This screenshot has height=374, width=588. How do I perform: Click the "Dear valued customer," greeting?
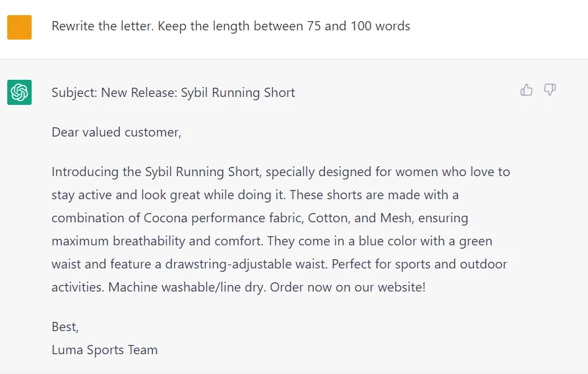pos(116,132)
